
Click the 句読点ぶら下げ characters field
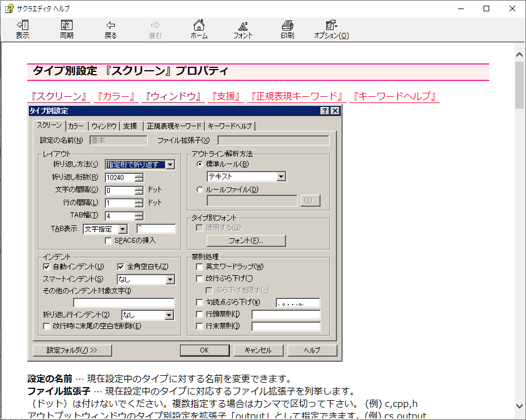click(298, 303)
